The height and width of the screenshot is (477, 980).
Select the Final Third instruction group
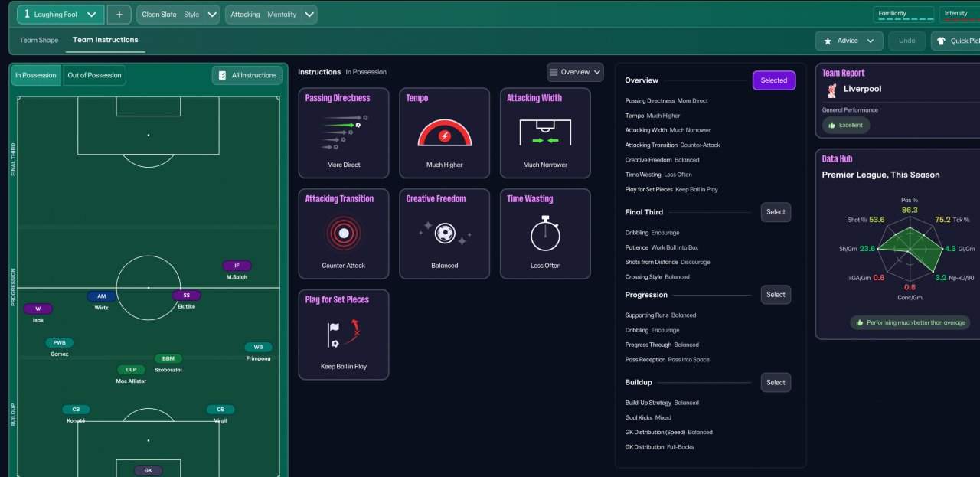[x=776, y=212]
